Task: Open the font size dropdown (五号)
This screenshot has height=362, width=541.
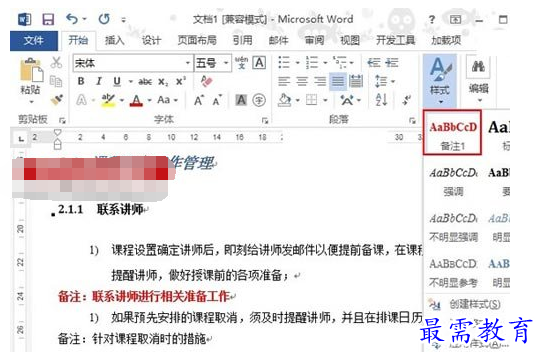Action: 226,63
